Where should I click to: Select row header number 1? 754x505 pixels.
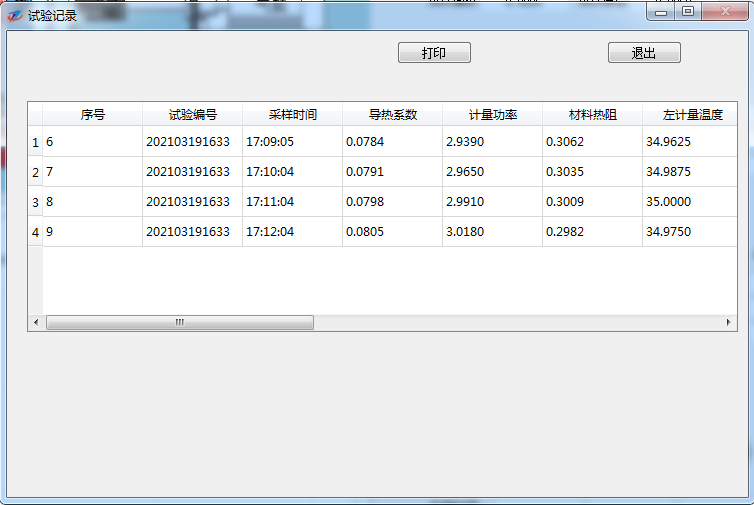pyautogui.click(x=35, y=142)
